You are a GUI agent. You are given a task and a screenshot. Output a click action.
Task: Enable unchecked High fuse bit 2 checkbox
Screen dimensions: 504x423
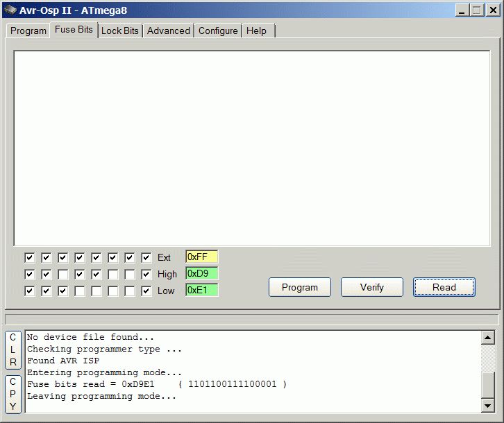click(x=113, y=275)
